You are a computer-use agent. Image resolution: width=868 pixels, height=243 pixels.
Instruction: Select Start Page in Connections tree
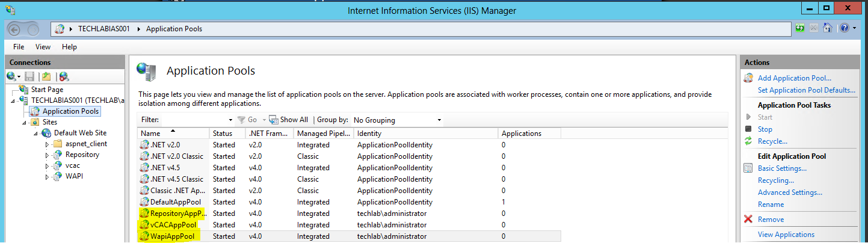tap(47, 89)
